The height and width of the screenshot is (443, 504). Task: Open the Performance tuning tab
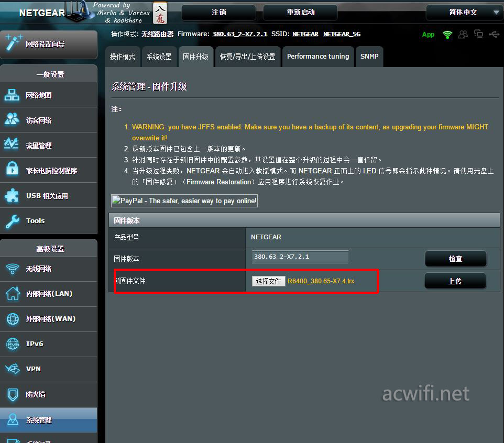click(x=318, y=57)
